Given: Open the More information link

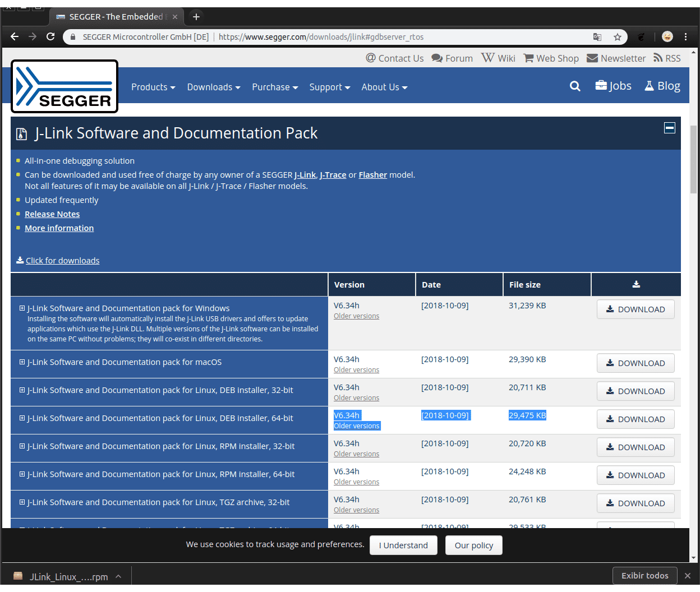Looking at the screenshot, I should (x=59, y=228).
